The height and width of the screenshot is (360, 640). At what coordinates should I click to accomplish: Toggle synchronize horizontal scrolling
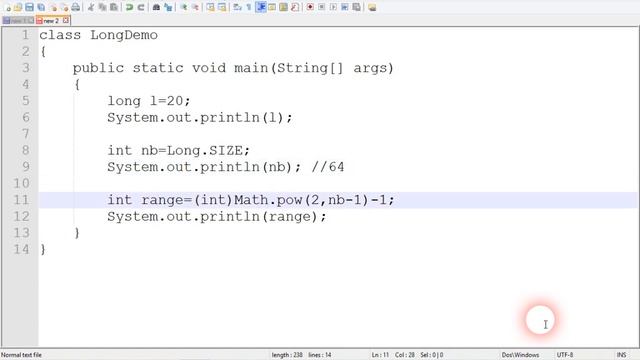click(x=222, y=7)
